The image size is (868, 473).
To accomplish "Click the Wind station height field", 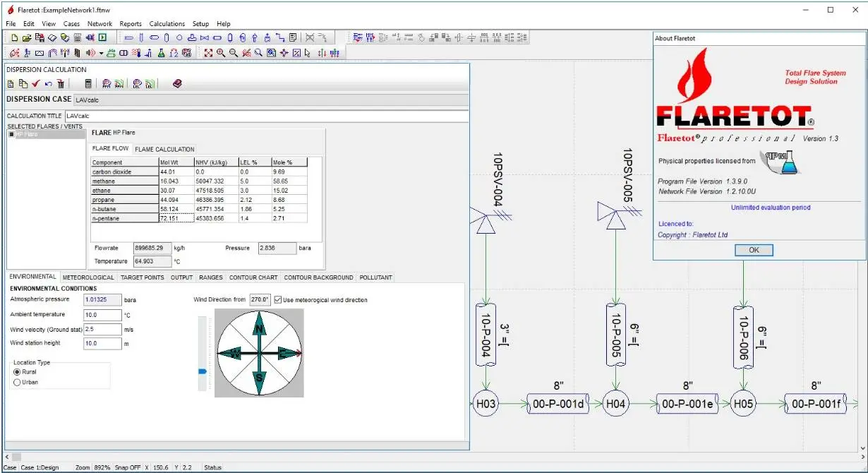I will pos(102,343).
